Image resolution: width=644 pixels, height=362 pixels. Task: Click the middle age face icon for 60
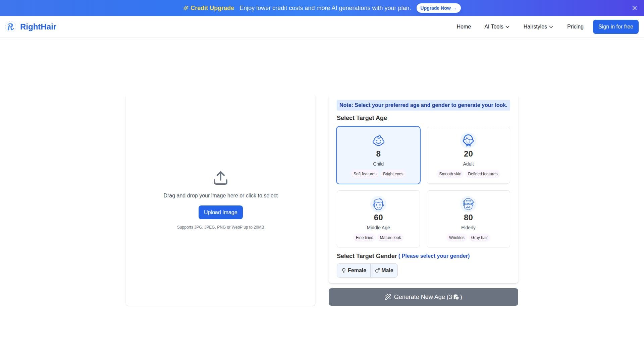pyautogui.click(x=378, y=204)
